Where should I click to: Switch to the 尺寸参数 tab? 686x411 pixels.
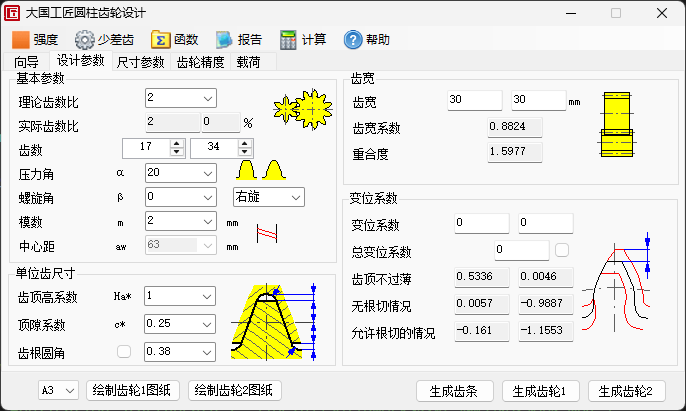click(x=140, y=62)
